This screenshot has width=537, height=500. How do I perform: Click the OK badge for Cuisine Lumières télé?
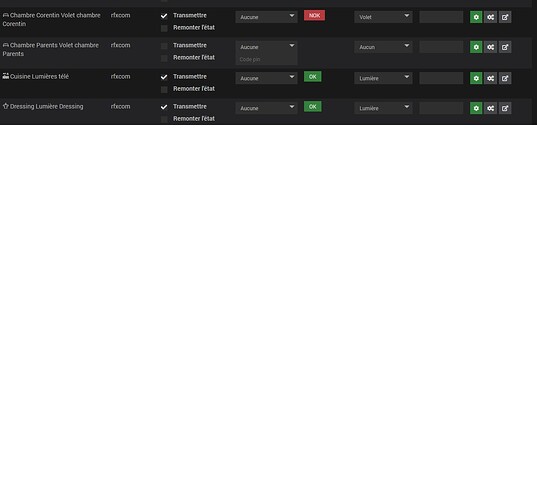pyautogui.click(x=312, y=77)
